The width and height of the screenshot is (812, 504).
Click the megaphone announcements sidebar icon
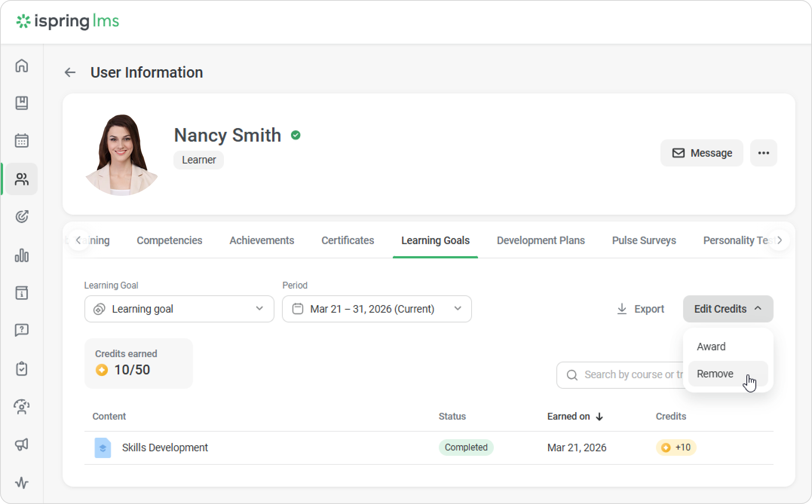[21, 444]
